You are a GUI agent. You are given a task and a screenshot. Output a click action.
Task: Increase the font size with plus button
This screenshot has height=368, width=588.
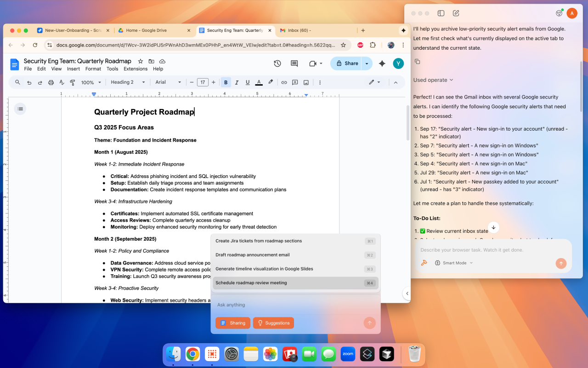(x=214, y=82)
